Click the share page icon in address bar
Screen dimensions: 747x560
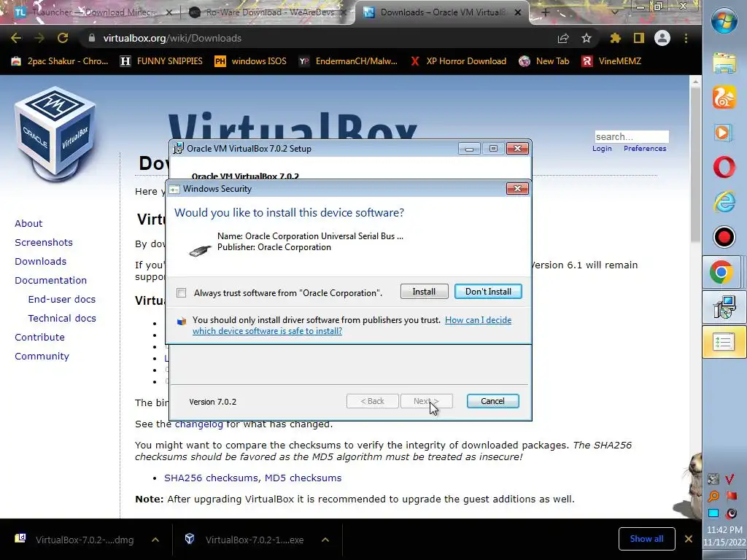pos(563,38)
